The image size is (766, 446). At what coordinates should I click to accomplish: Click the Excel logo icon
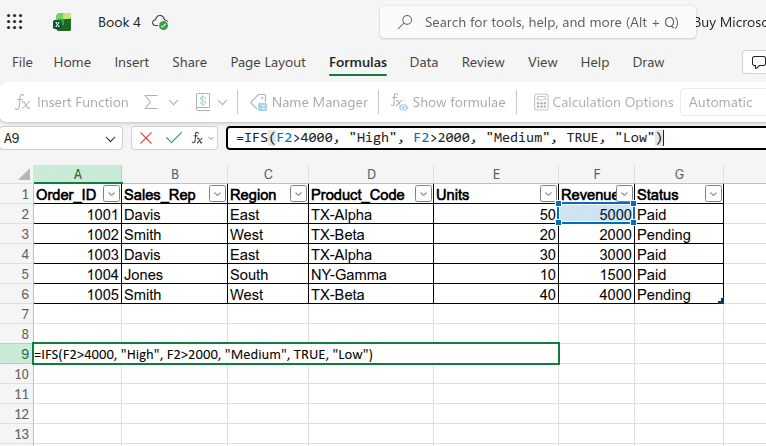62,22
